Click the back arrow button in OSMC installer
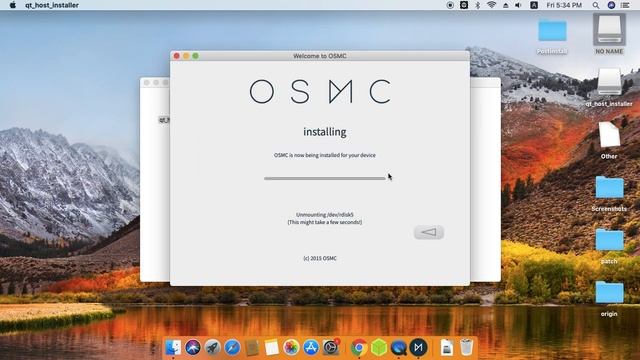 point(429,232)
